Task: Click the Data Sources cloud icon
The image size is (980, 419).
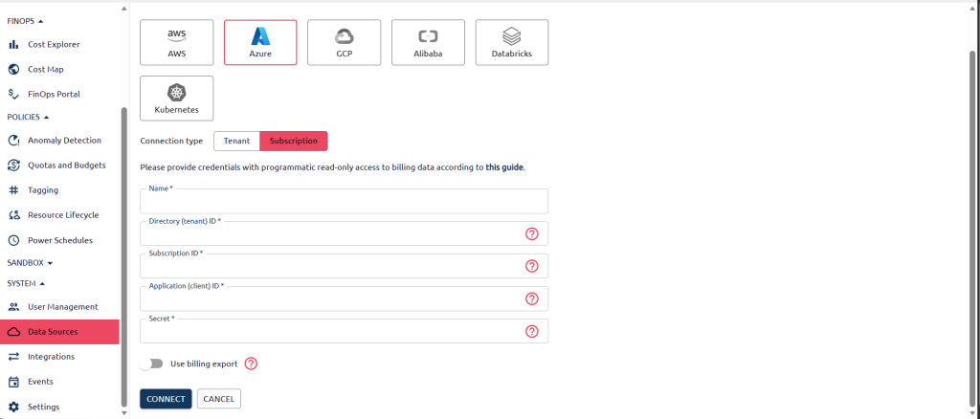Action: tap(13, 332)
